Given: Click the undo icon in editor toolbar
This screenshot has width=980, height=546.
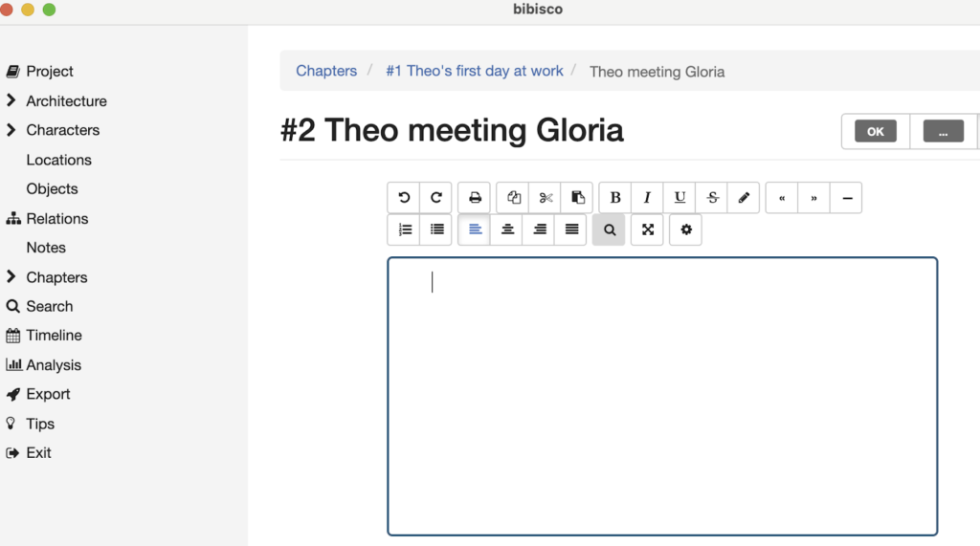Looking at the screenshot, I should pyautogui.click(x=404, y=198).
